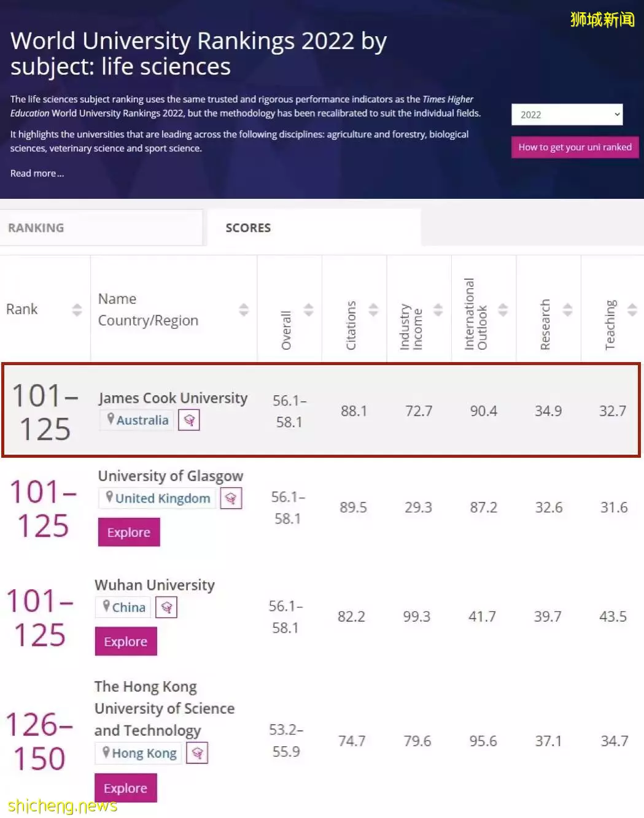Sort by Citations score arrows
The width and height of the screenshot is (644, 818).
[x=373, y=310]
